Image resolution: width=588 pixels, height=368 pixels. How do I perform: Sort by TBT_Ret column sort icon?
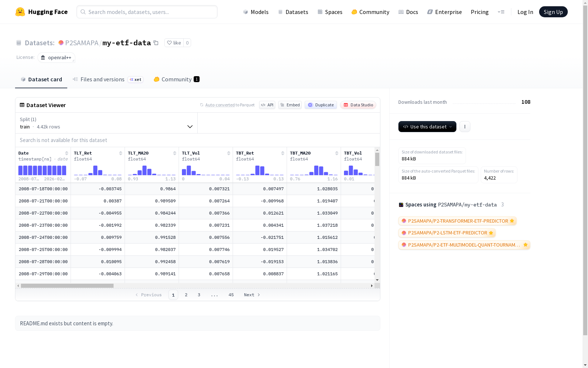[283, 153]
